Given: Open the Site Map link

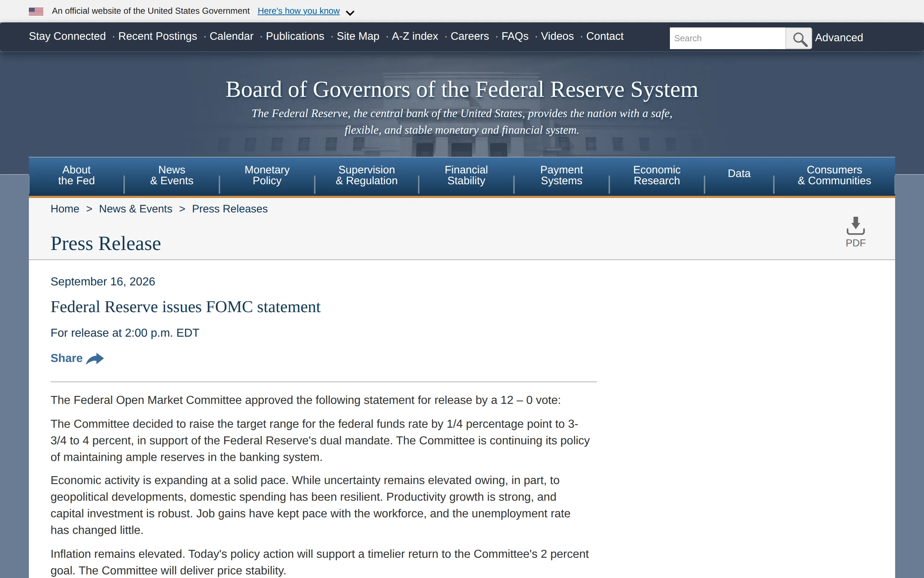Looking at the screenshot, I should coord(358,36).
